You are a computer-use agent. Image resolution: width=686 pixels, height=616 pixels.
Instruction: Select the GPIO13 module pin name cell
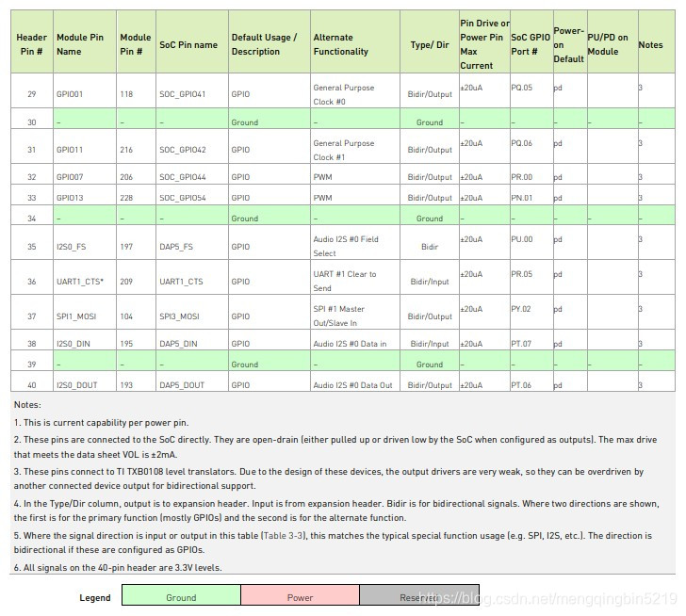pos(85,195)
